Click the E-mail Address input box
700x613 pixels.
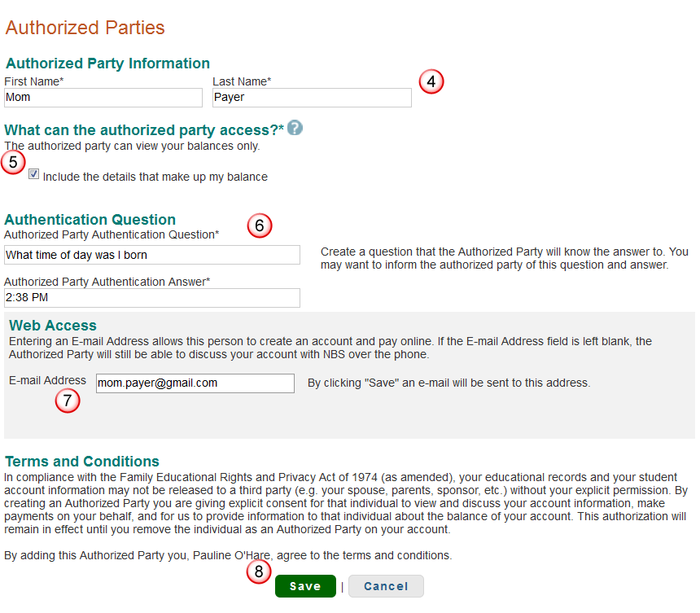(195, 383)
